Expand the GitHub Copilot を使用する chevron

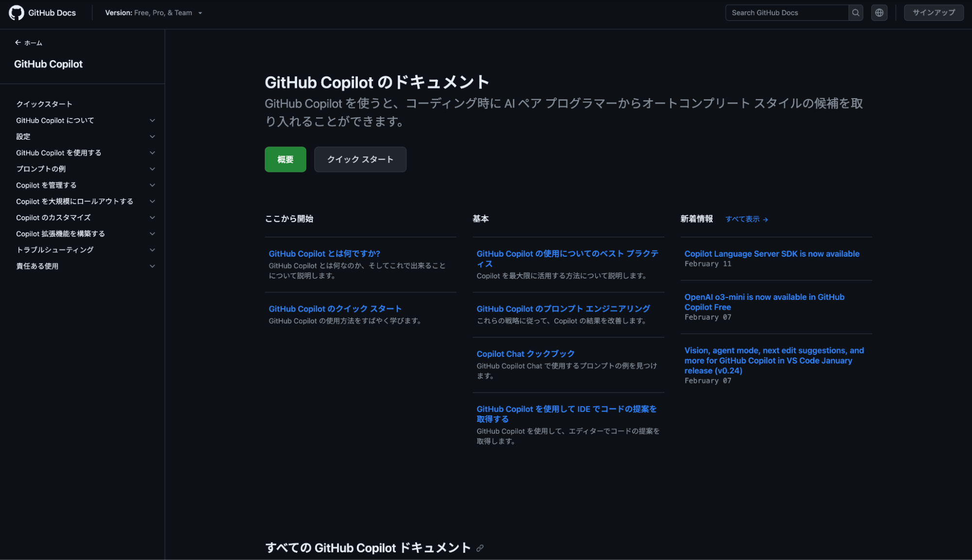[152, 153]
